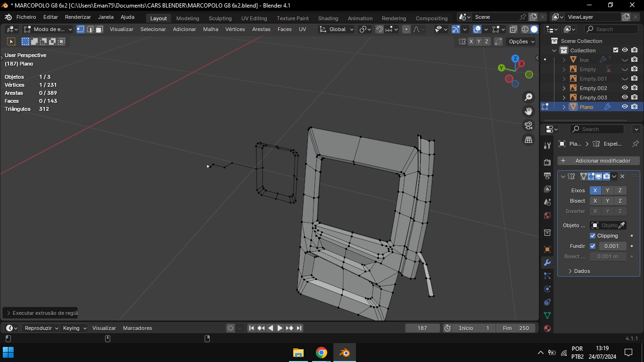Image resolution: width=644 pixels, height=362 pixels.
Task: Click the Fim 250 end frame field
Action: click(516, 328)
